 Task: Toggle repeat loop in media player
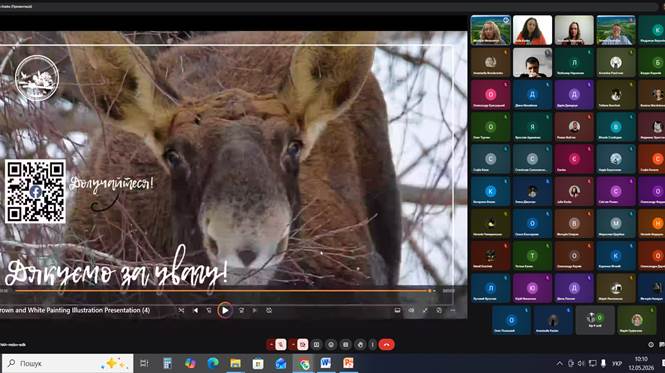269,311
